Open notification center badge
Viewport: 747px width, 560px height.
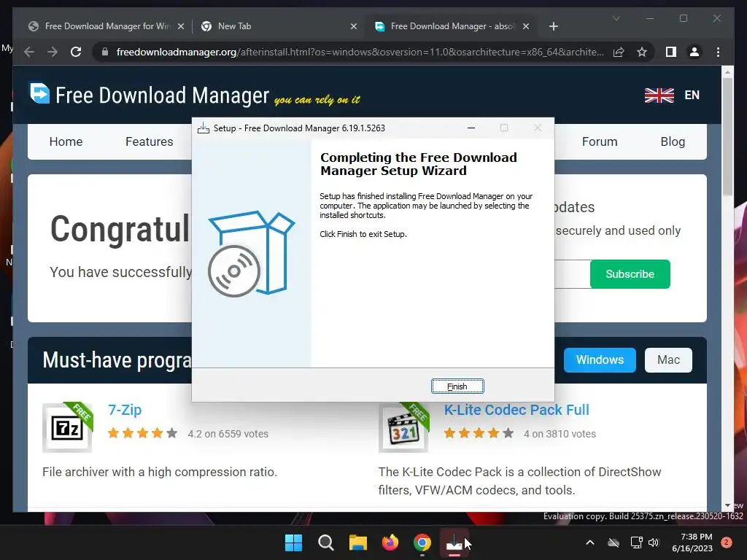727,542
